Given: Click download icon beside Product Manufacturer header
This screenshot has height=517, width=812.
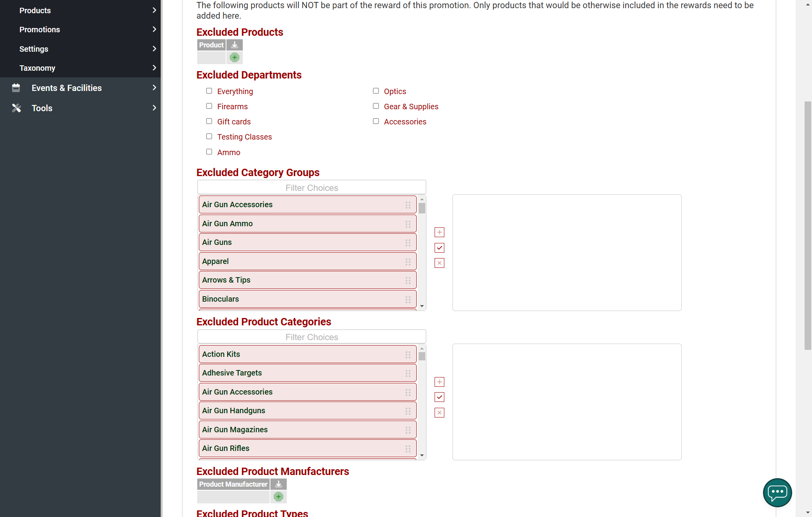Looking at the screenshot, I should click(279, 484).
